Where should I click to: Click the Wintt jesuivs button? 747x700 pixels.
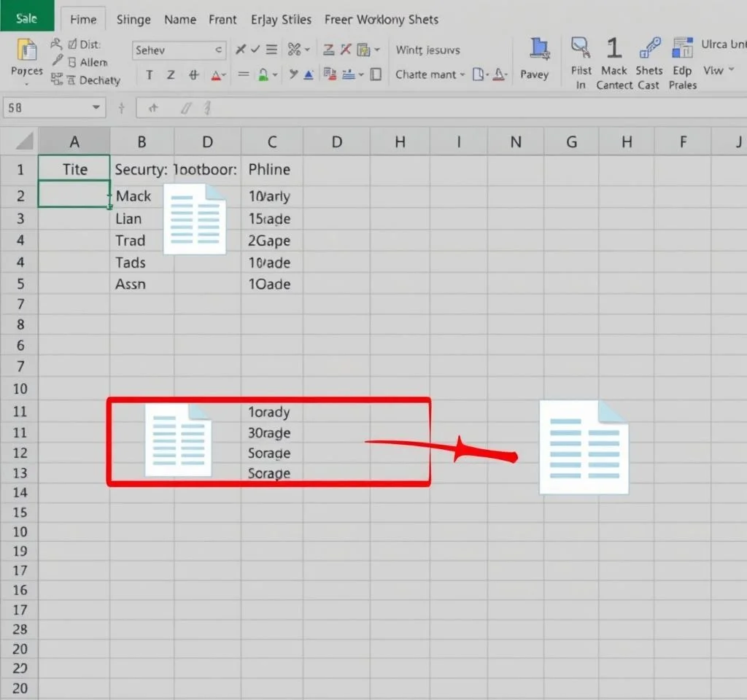pyautogui.click(x=427, y=50)
